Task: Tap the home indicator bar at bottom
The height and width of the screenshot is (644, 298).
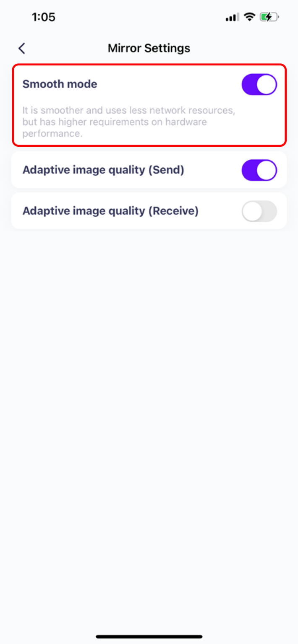Action: (x=149, y=636)
